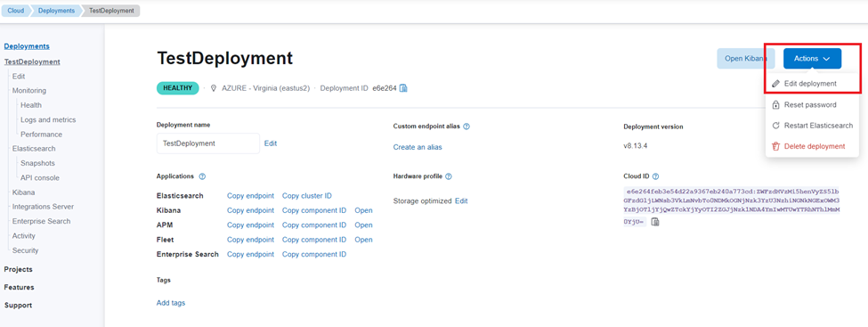Open the Cloud ID help icon
Image resolution: width=868 pixels, height=327 pixels.
tap(655, 176)
